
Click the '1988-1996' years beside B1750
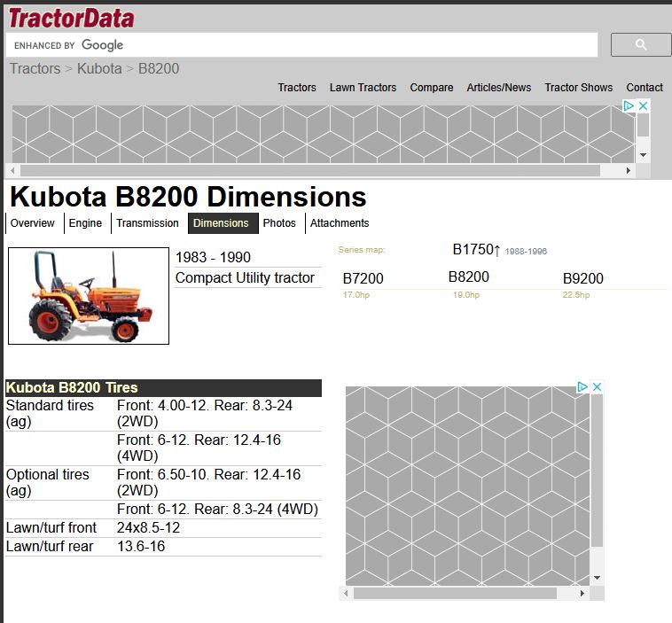click(x=526, y=252)
